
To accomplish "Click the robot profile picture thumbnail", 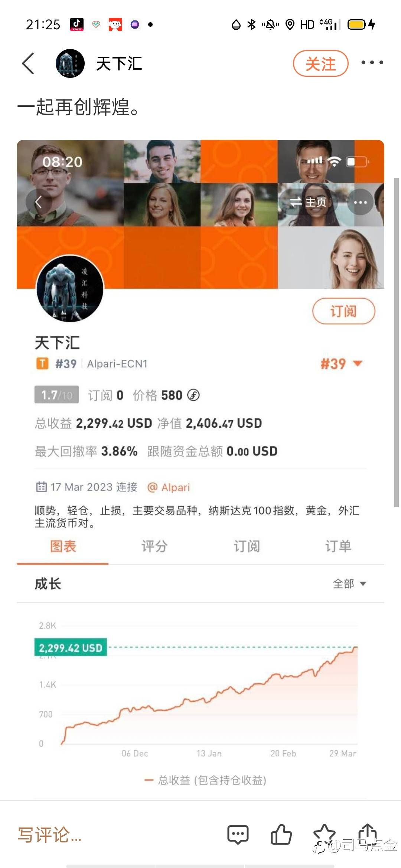I will pyautogui.click(x=69, y=288).
